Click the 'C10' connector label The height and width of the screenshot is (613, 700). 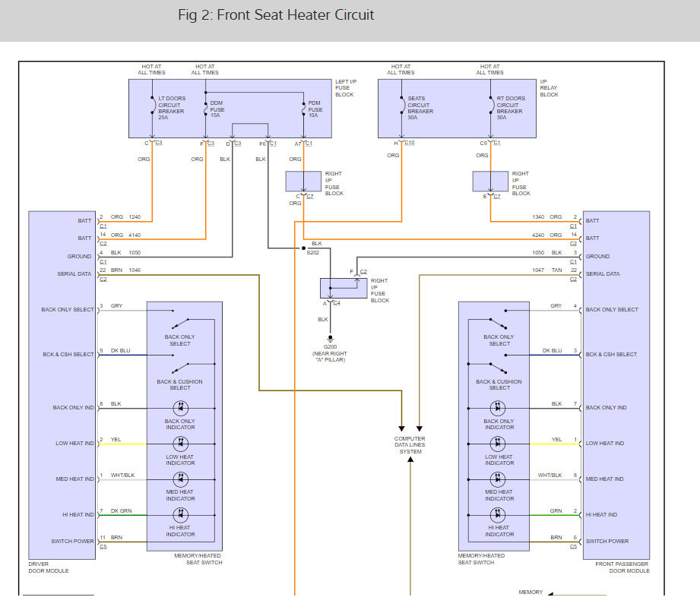click(410, 143)
